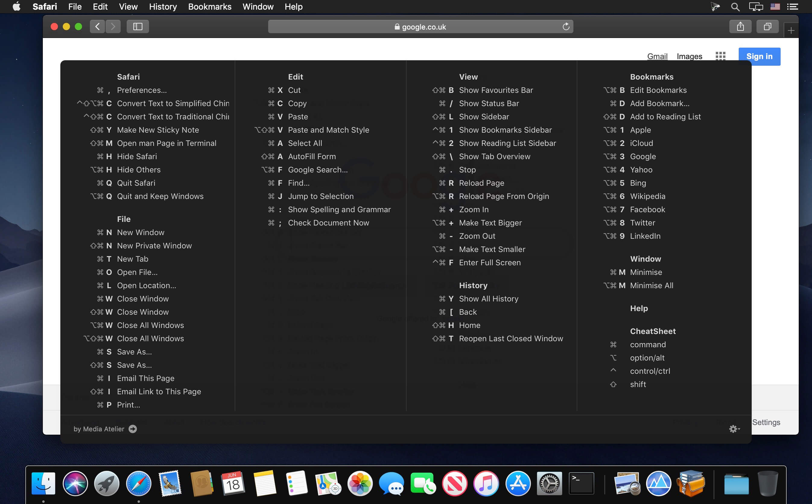Screen dimensions: 812x504
Task: Click the Gmail link on Google
Action: click(x=657, y=56)
